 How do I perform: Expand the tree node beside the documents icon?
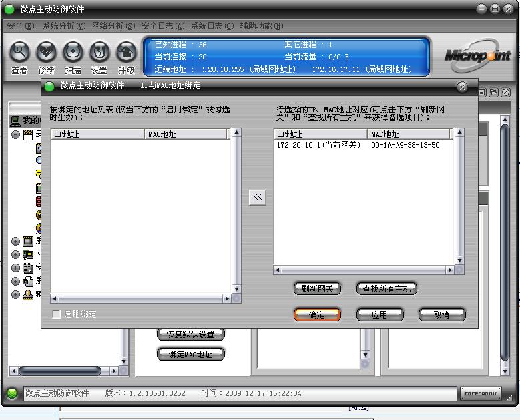click(x=15, y=281)
